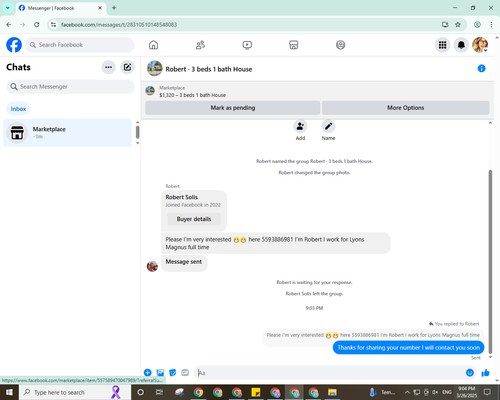Open the emoji picker icon
500x400 pixels.
point(470,373)
